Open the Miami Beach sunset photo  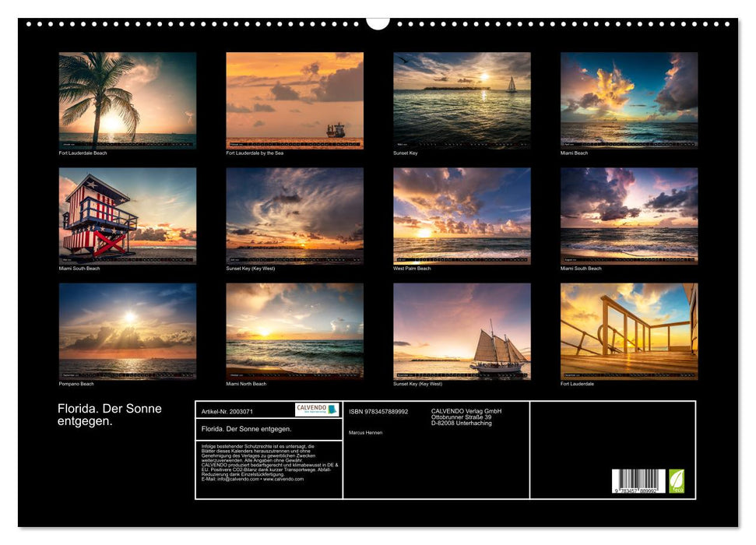[x=629, y=101]
